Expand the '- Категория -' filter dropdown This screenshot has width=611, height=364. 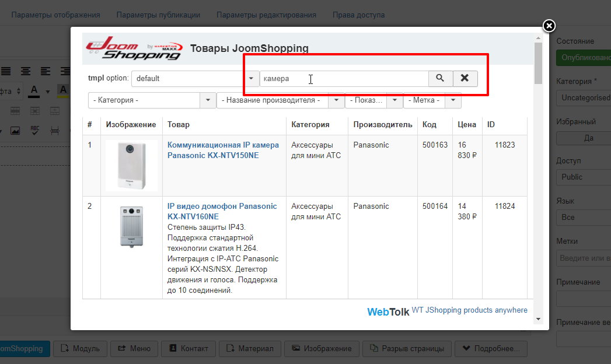point(152,100)
